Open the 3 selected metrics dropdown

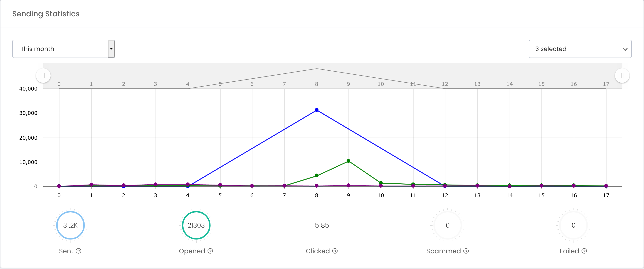click(x=580, y=49)
